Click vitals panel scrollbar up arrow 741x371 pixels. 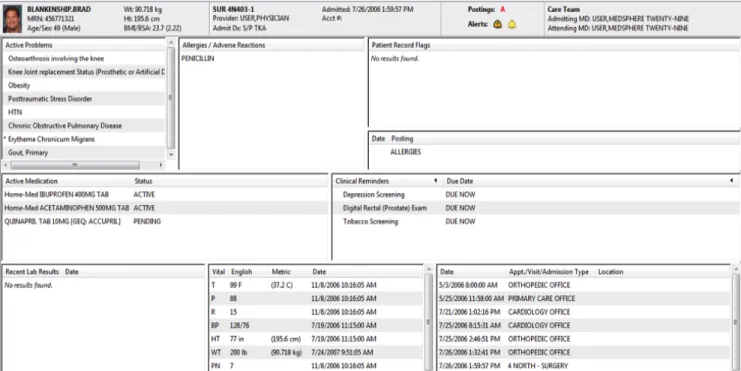pyautogui.click(x=429, y=269)
